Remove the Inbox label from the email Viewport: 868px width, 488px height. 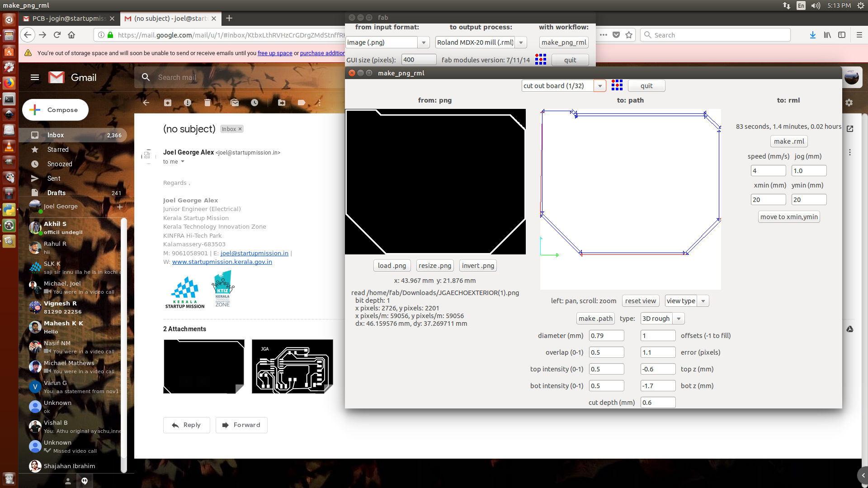tap(240, 129)
